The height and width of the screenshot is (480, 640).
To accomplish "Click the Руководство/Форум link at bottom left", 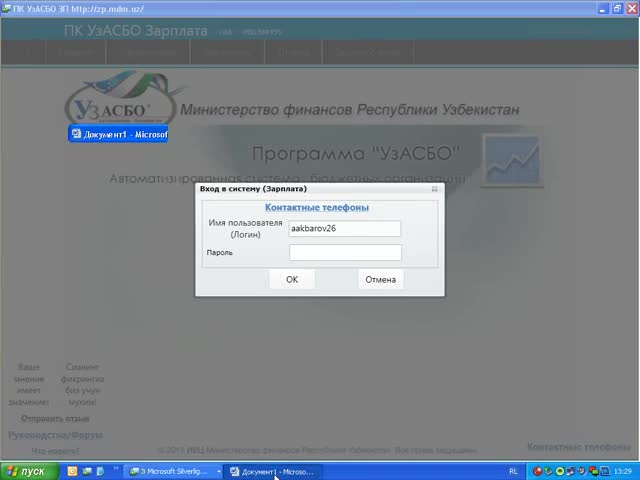I will click(x=55, y=435).
